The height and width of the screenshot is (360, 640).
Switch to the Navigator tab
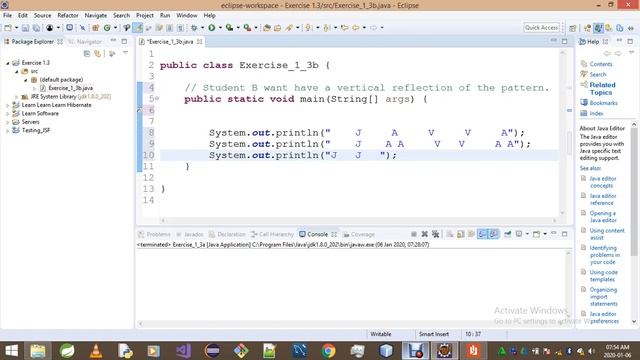pyautogui.click(x=85, y=42)
